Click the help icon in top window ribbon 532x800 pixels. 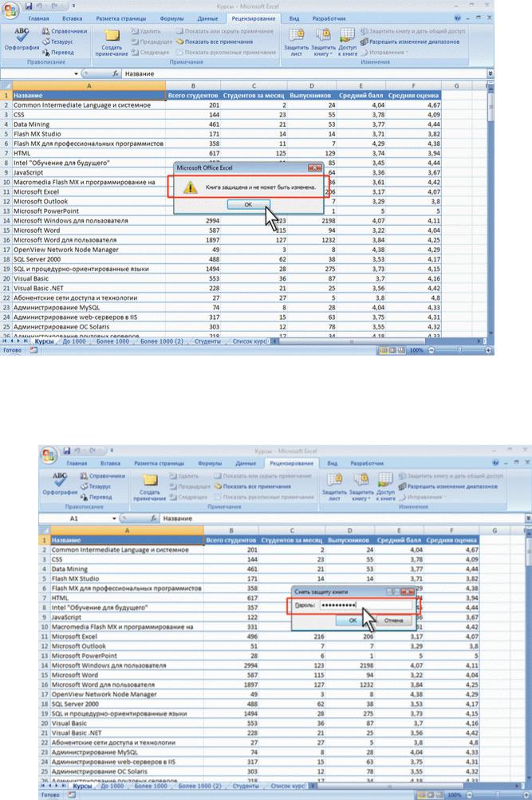click(458, 18)
